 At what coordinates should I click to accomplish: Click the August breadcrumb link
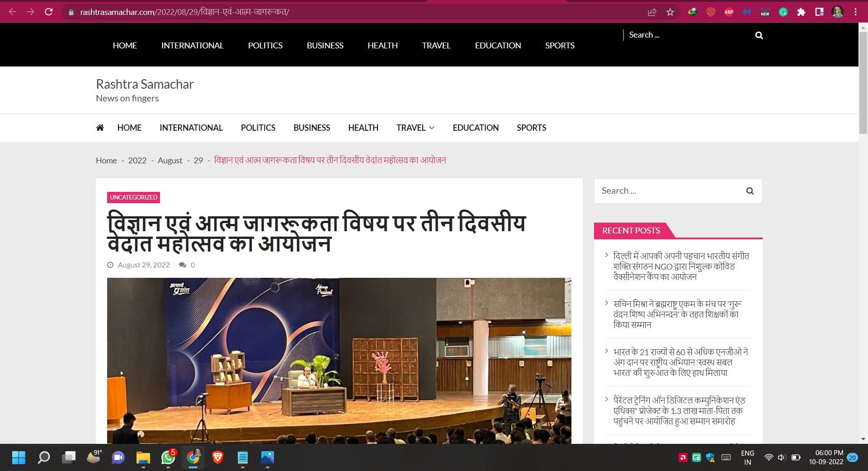[170, 161]
